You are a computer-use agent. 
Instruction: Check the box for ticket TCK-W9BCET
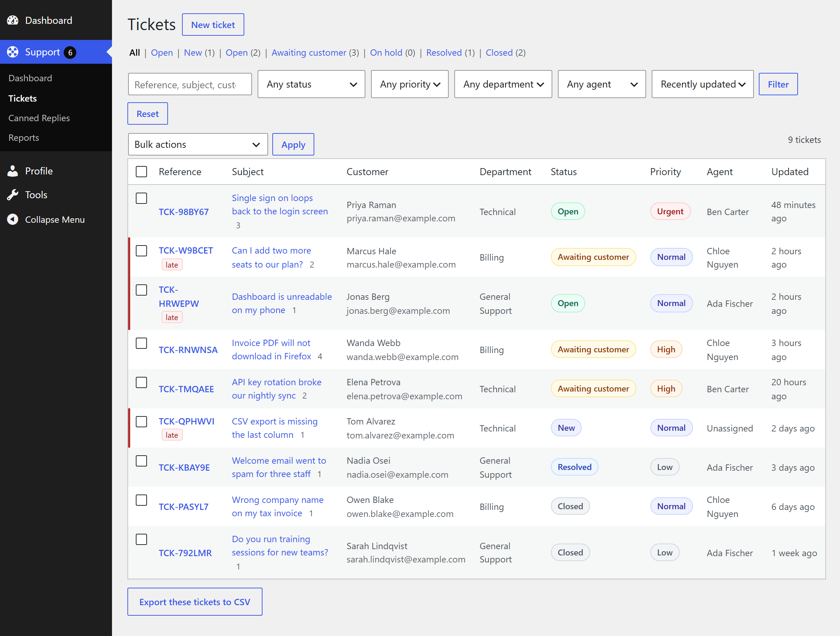[141, 250]
